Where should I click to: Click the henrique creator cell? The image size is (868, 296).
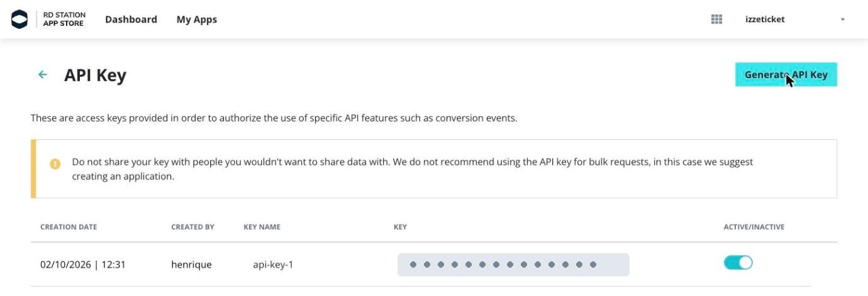tap(191, 265)
